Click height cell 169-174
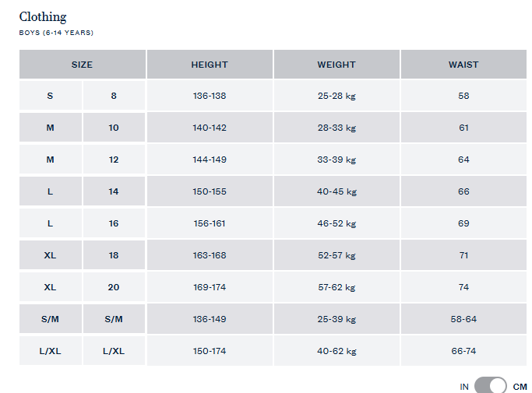This screenshot has width=532, height=393. 210,287
